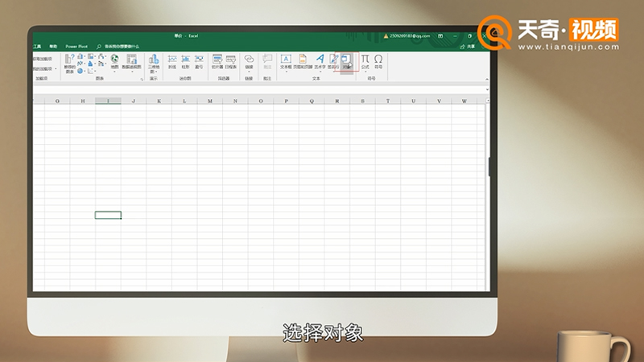This screenshot has width=644, height=362.
Task: Click the Object (对象) icon in Text group
Action: click(x=347, y=62)
